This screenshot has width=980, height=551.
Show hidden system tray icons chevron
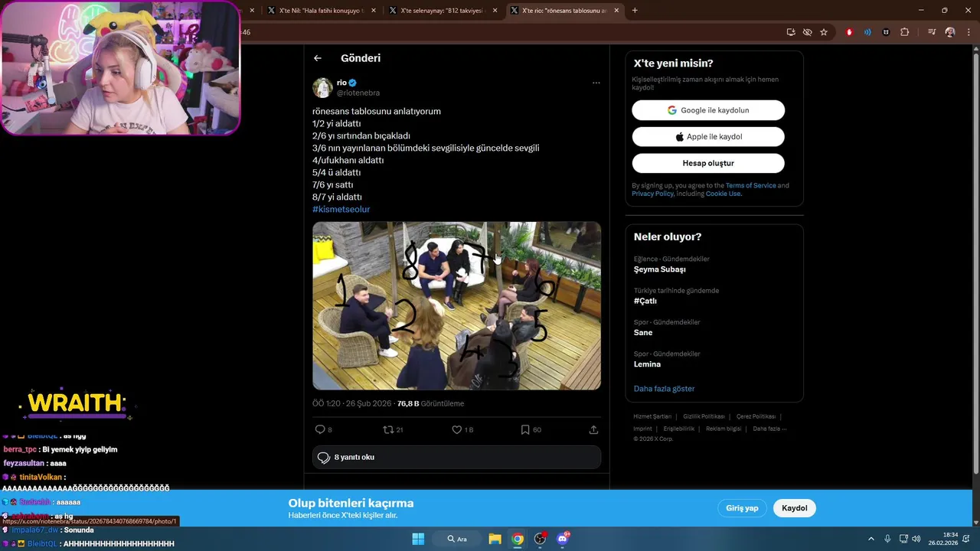tap(871, 539)
